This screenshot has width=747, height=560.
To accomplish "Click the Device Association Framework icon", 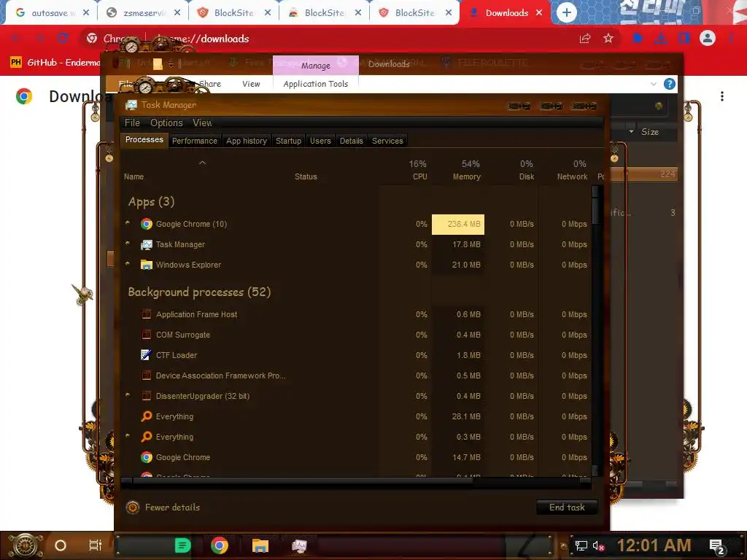I will click(x=146, y=376).
